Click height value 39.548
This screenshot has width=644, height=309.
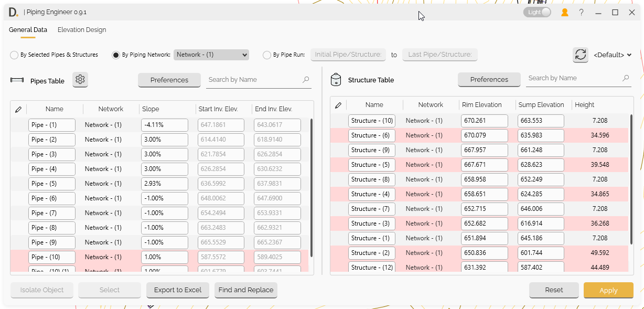(600, 165)
